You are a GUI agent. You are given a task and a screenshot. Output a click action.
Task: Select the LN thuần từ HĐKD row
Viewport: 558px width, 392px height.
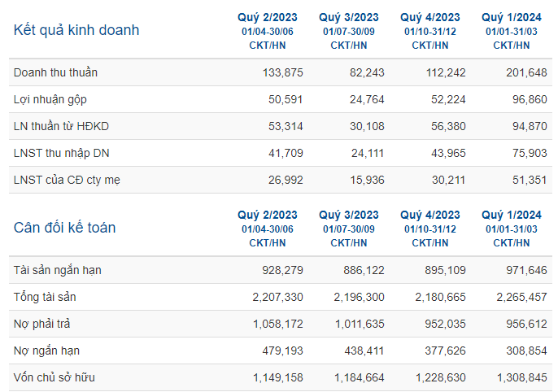click(x=281, y=126)
